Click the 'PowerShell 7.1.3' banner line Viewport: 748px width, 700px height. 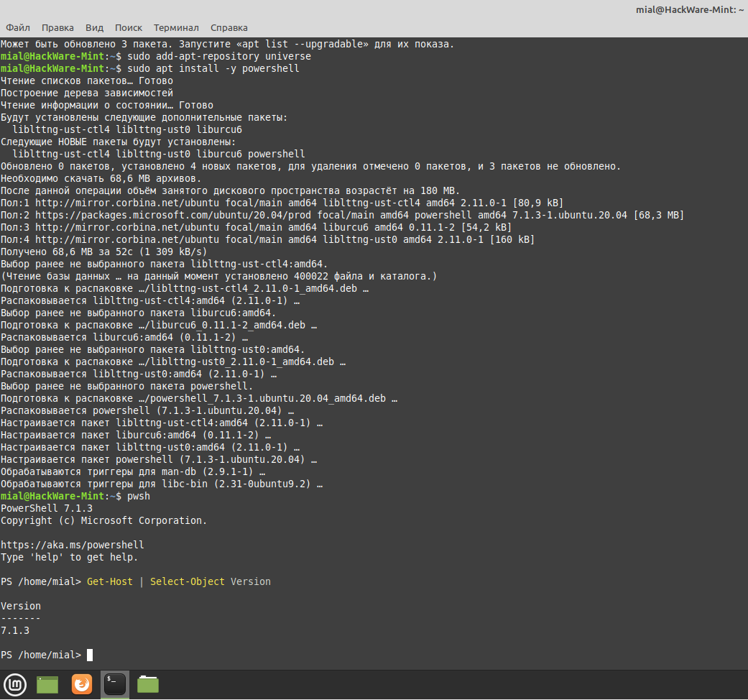[47, 508]
